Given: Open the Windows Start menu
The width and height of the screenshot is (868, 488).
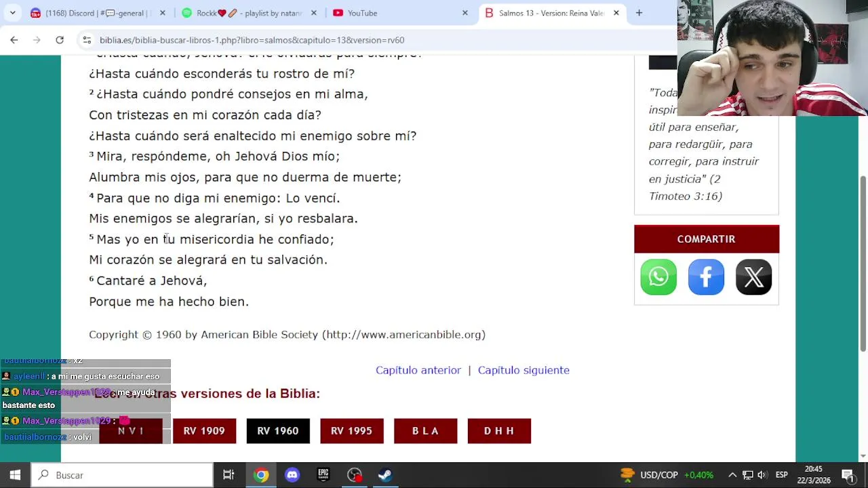Looking at the screenshot, I should tap(15, 475).
